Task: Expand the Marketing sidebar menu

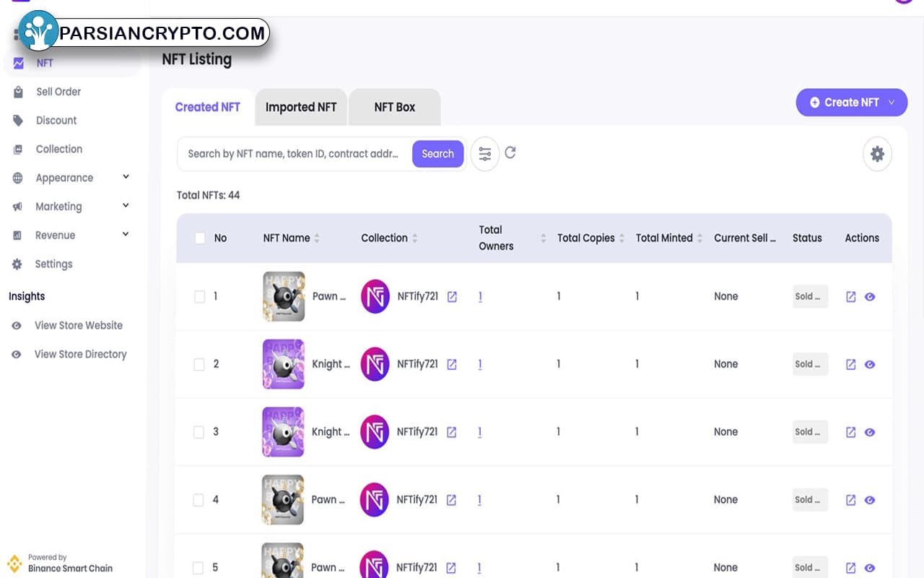Action: pyautogui.click(x=71, y=207)
